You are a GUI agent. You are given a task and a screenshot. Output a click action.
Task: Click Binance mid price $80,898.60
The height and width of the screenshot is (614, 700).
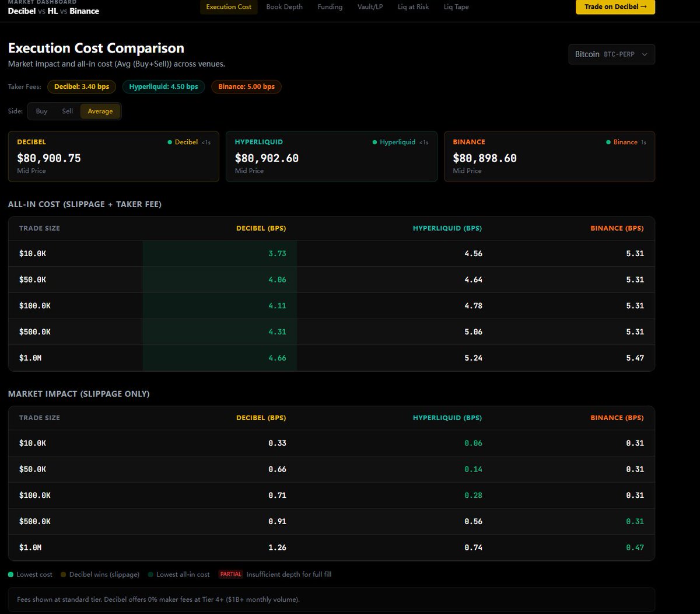point(485,158)
